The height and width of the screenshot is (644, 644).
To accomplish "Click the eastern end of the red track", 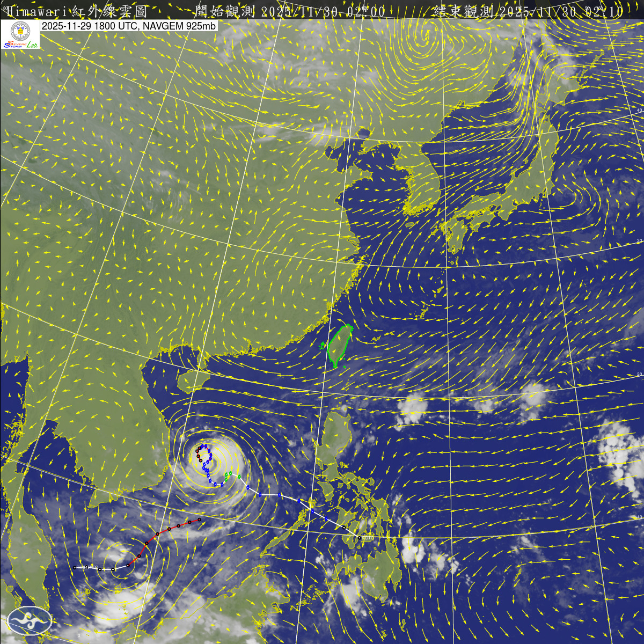I will click(199, 519).
